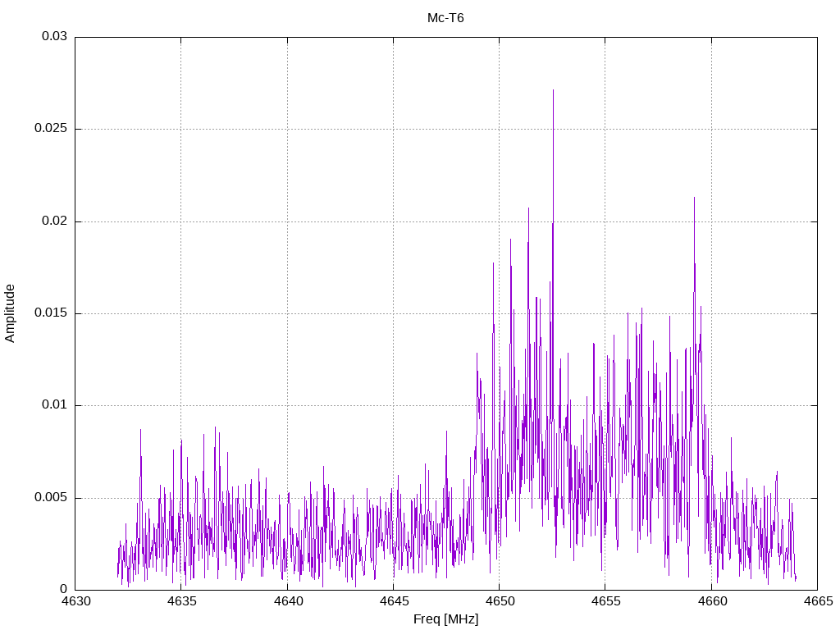Click the 4660 x-axis tick label
The height and width of the screenshot is (630, 840).
[x=711, y=602]
